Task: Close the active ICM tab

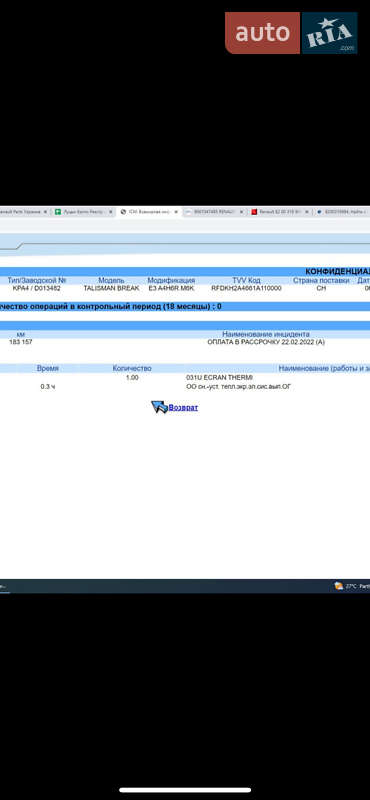Action: point(176,212)
